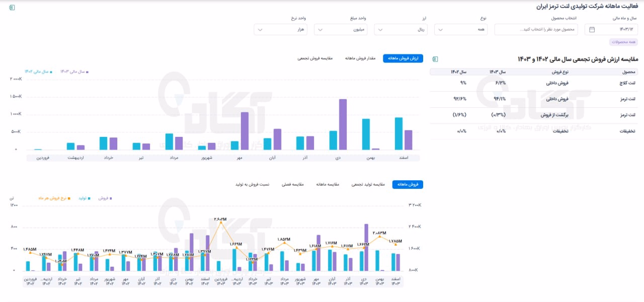This screenshot has height=302, width=644.
Task: Click the Excel export icon at page top
Action: [x=12, y=7]
